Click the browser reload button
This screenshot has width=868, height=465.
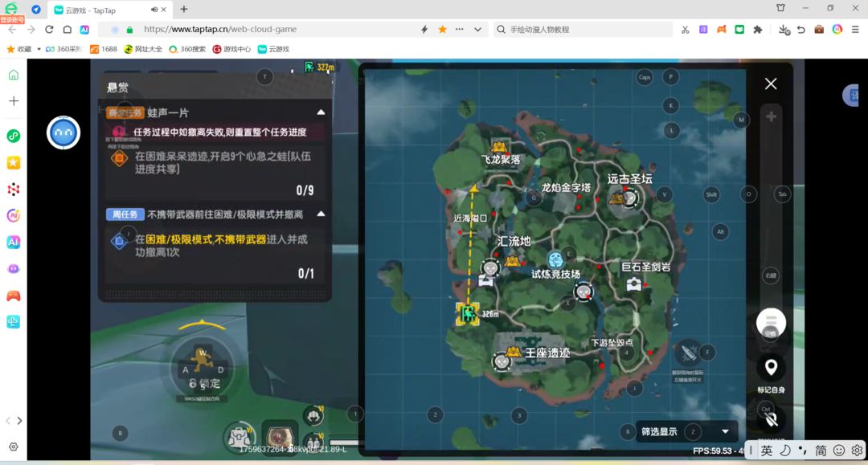(x=49, y=29)
